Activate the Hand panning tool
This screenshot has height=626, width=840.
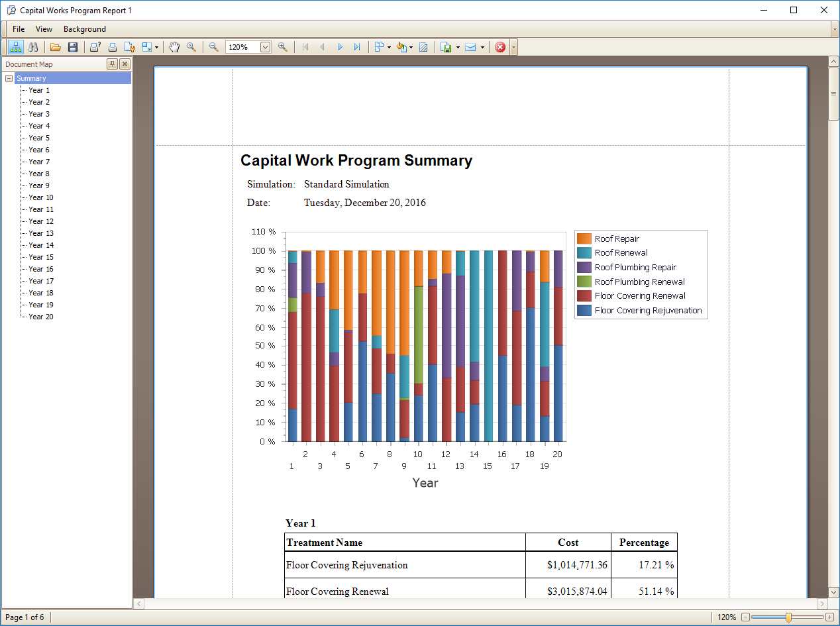174,46
